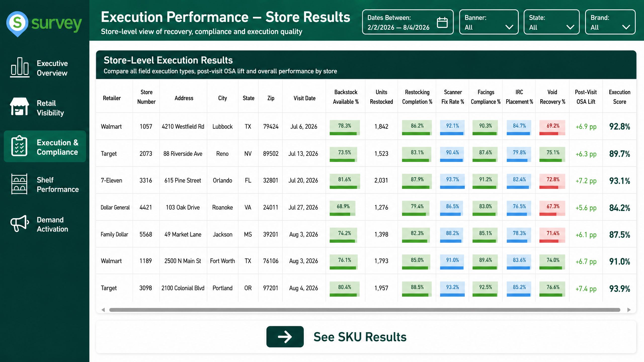
Task: Go to Shelf Performance page
Action: [x=45, y=185]
